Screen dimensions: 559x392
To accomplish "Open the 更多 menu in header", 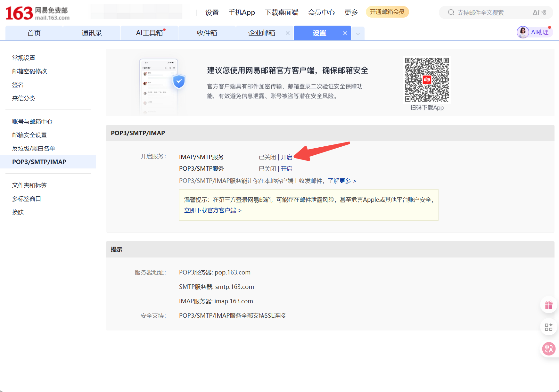I will click(x=351, y=12).
